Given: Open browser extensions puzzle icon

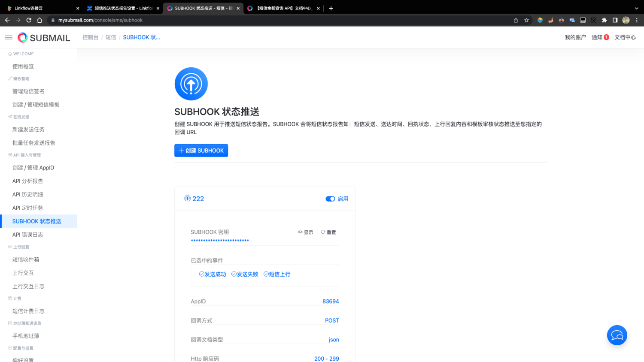Looking at the screenshot, I should click(604, 20).
